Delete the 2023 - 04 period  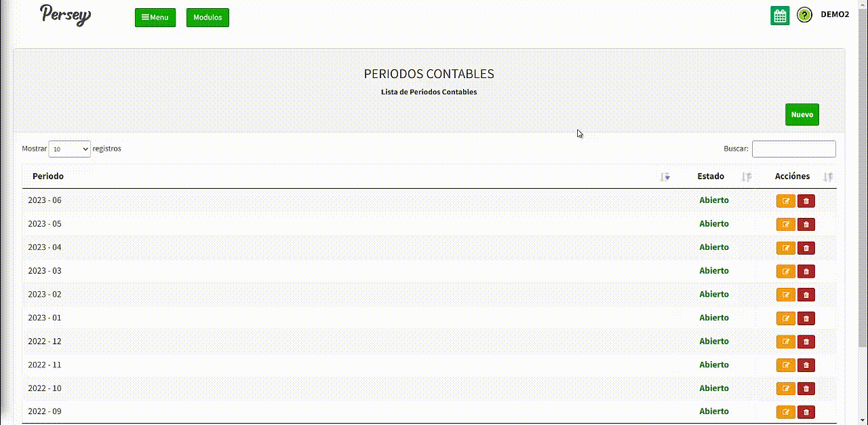tap(806, 248)
